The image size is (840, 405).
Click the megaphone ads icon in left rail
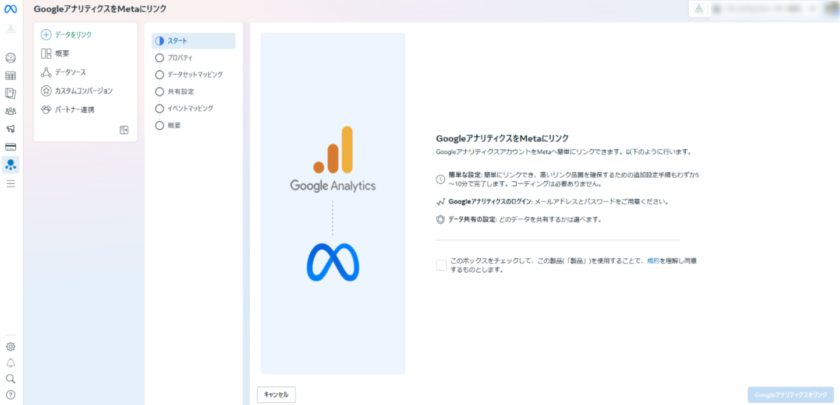(11, 128)
